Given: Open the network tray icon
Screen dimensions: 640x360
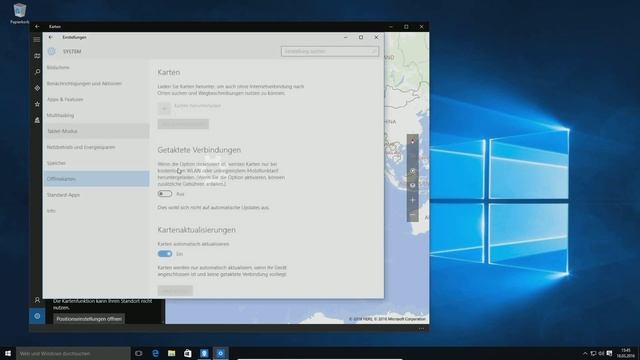Looking at the screenshot, I should pyautogui.click(x=593, y=353).
